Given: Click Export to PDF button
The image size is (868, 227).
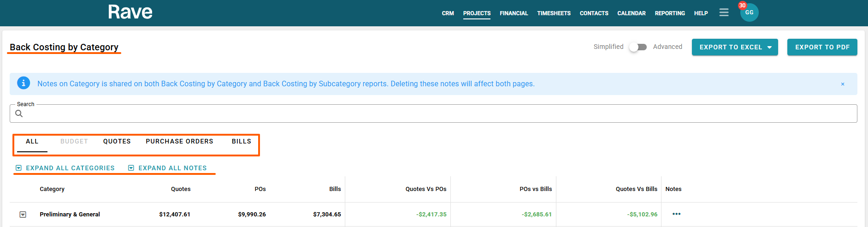Looking at the screenshot, I should pyautogui.click(x=822, y=47).
